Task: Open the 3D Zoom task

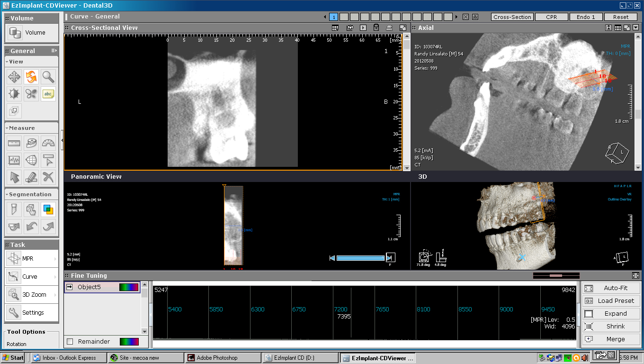Action: click(x=34, y=294)
